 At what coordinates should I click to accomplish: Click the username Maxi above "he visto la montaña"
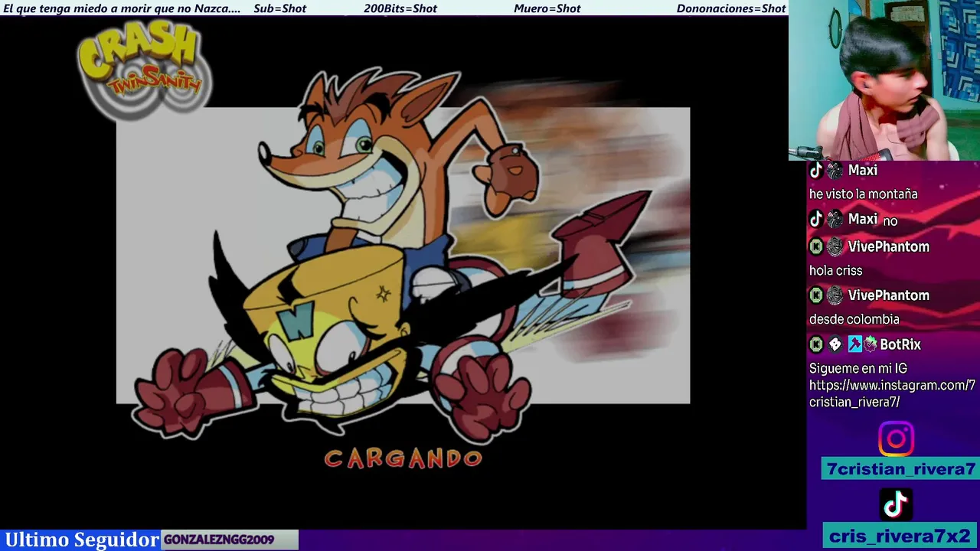click(863, 171)
